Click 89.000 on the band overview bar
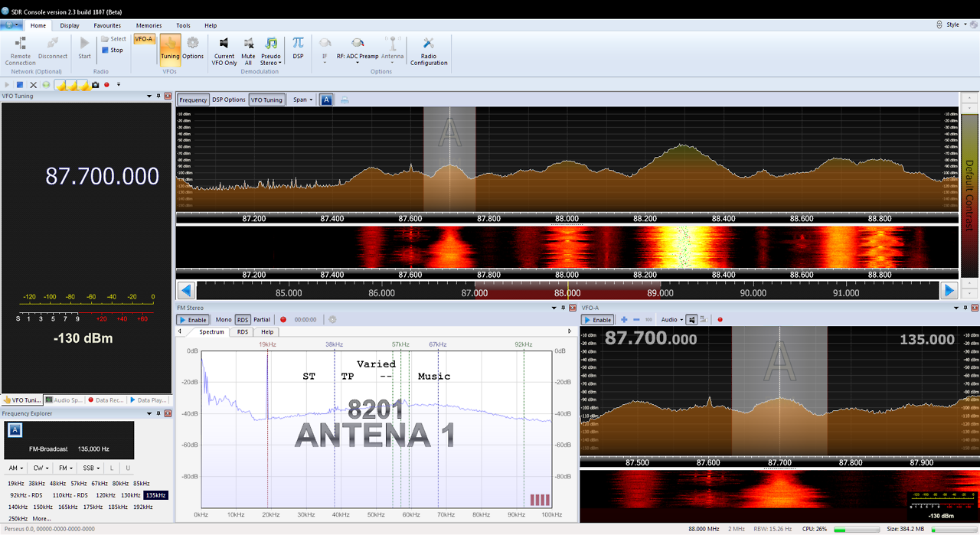Viewport: 980px width, 535px height. coord(660,292)
